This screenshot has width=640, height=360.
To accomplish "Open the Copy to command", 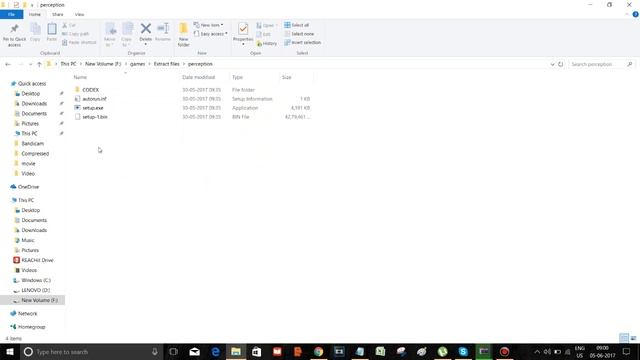I will pos(127,35).
